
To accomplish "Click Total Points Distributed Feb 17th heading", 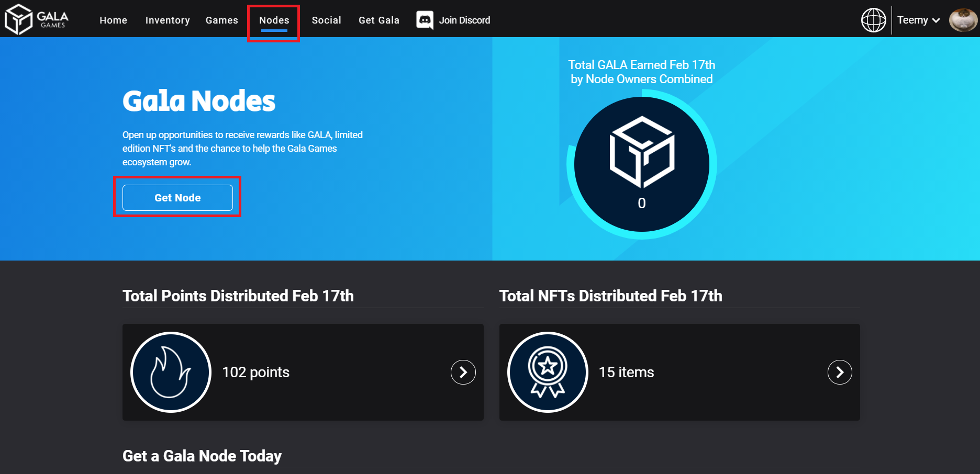I will click(x=238, y=296).
